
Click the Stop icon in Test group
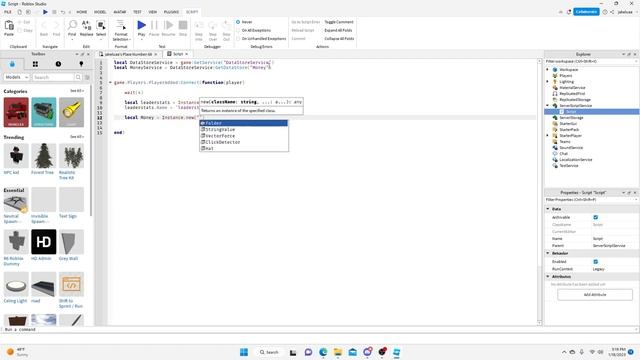(183, 25)
